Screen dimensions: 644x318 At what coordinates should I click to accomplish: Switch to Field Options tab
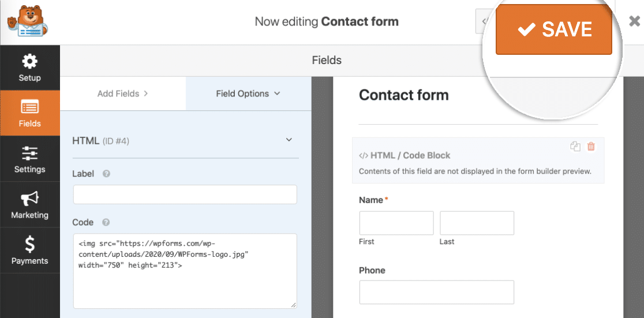tap(248, 93)
